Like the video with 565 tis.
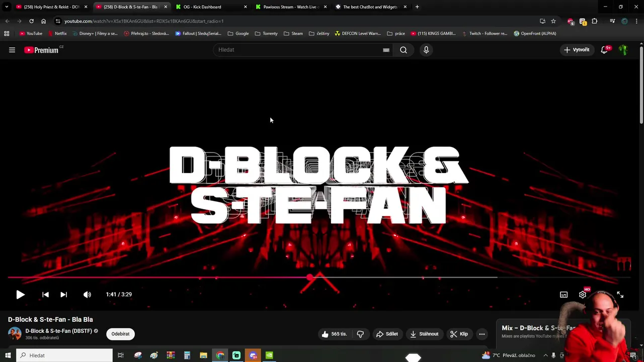Screen dimensions: 644x362 point(335,334)
